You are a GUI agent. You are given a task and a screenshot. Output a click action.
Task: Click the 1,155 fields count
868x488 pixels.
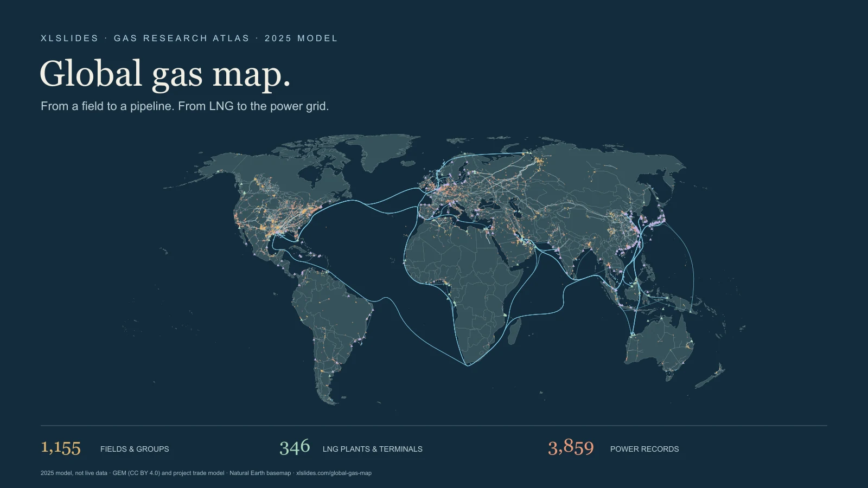coord(61,448)
